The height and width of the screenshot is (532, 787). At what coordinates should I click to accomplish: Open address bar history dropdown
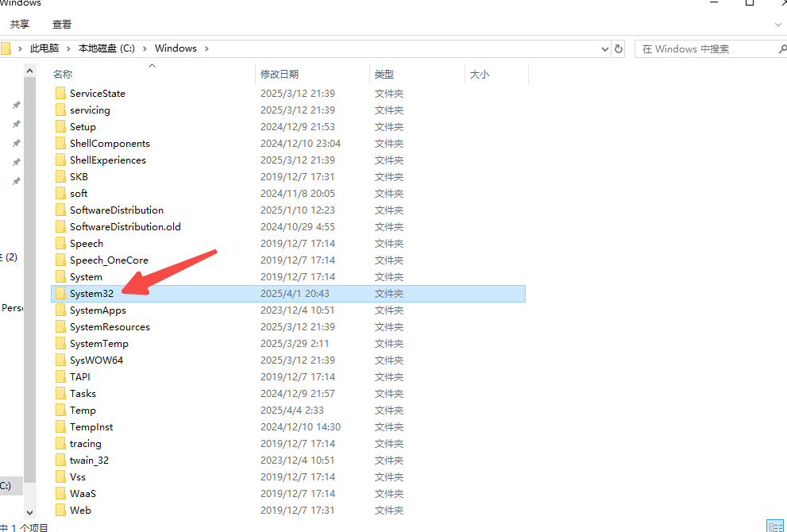click(x=605, y=49)
